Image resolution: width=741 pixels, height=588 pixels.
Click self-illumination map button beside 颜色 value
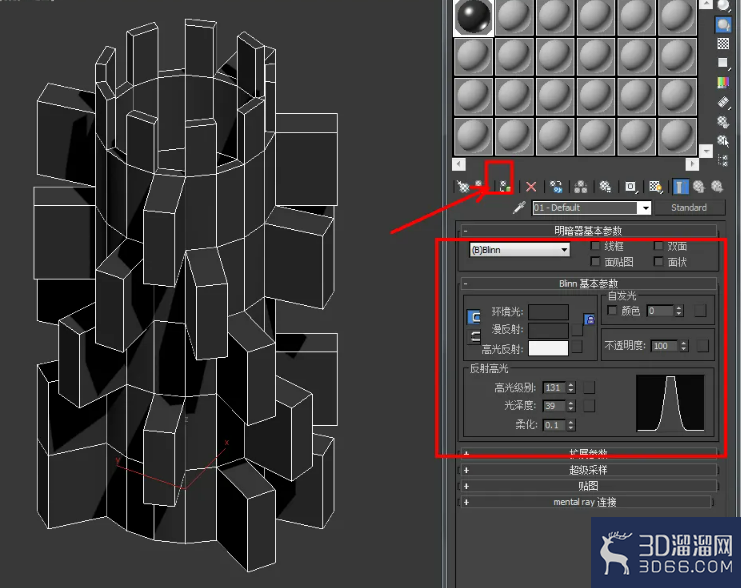[x=700, y=311]
